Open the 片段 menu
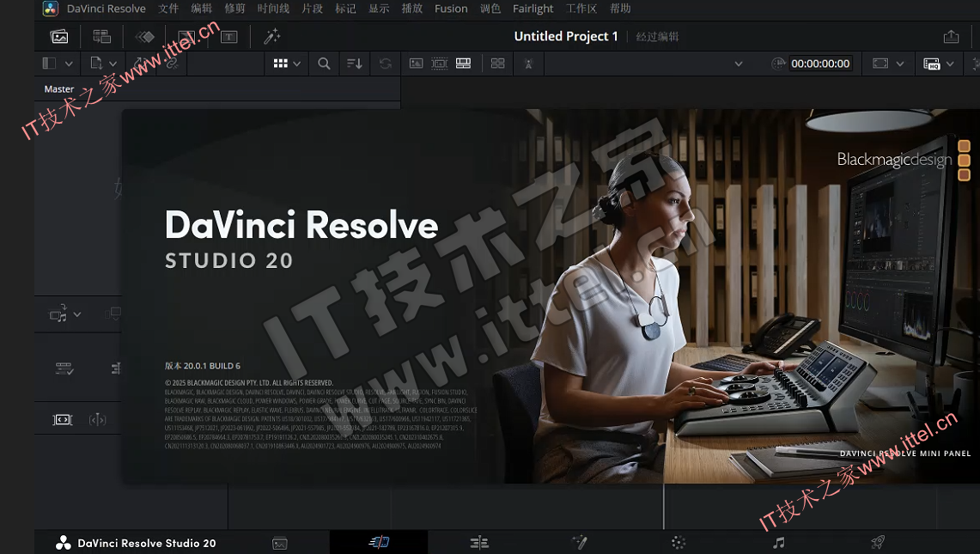980x554 pixels. pos(312,9)
